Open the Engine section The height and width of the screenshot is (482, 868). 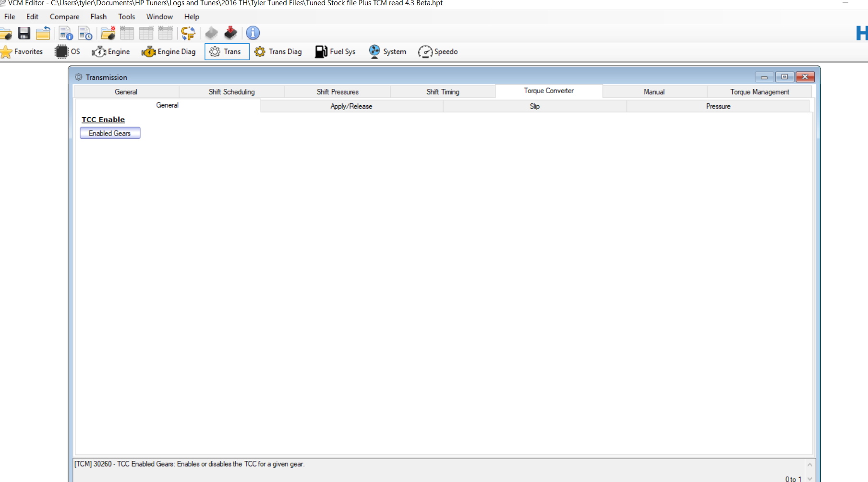point(111,52)
